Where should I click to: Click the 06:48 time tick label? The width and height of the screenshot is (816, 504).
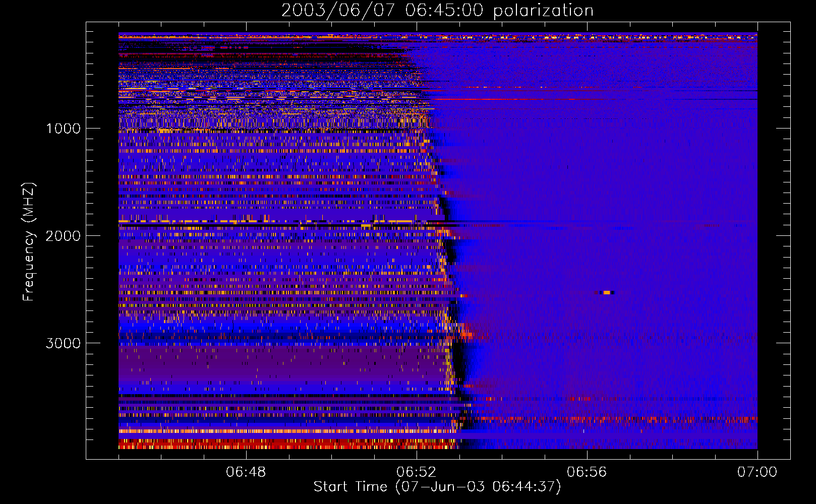(246, 472)
